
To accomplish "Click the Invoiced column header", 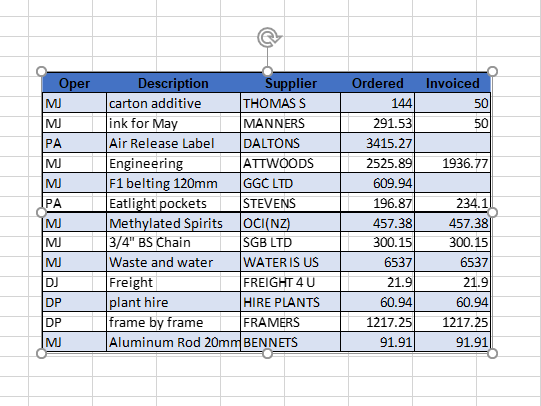I will 452,83.
